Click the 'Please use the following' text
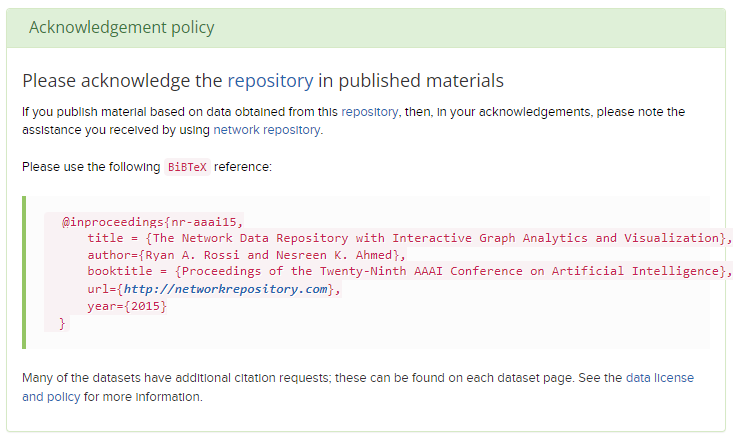Screen dimensions: 739x444 coord(90,166)
